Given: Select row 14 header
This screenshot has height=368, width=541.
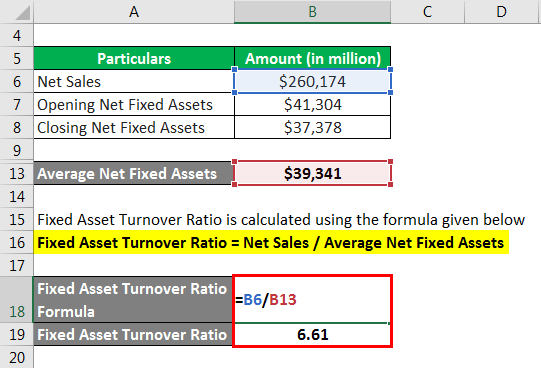Looking at the screenshot, I should pos(17,197).
